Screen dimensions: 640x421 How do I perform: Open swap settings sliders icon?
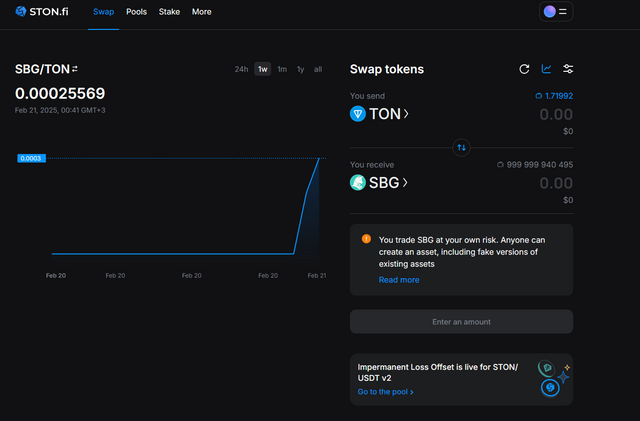point(568,69)
